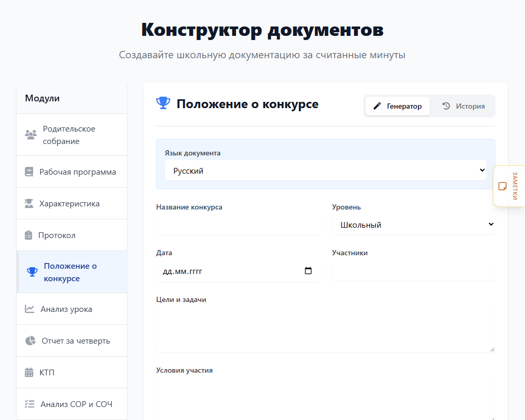Click the Условия участия label
The image size is (525, 420).
184,371
